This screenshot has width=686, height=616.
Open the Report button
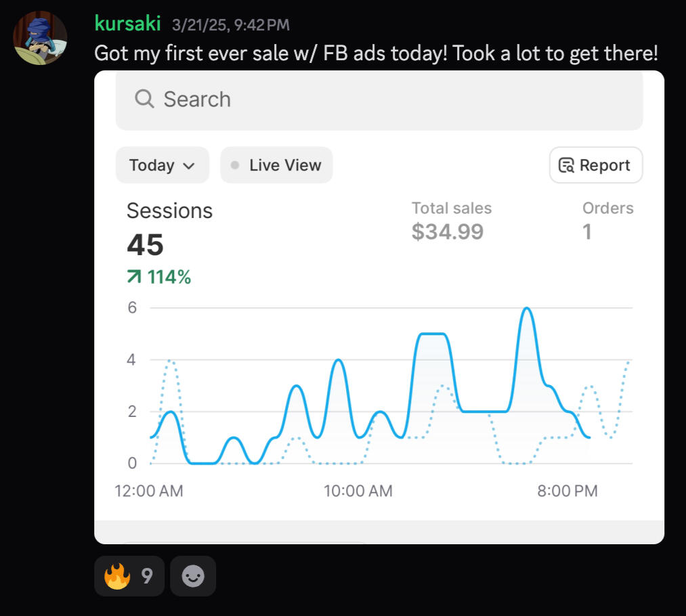pyautogui.click(x=595, y=165)
